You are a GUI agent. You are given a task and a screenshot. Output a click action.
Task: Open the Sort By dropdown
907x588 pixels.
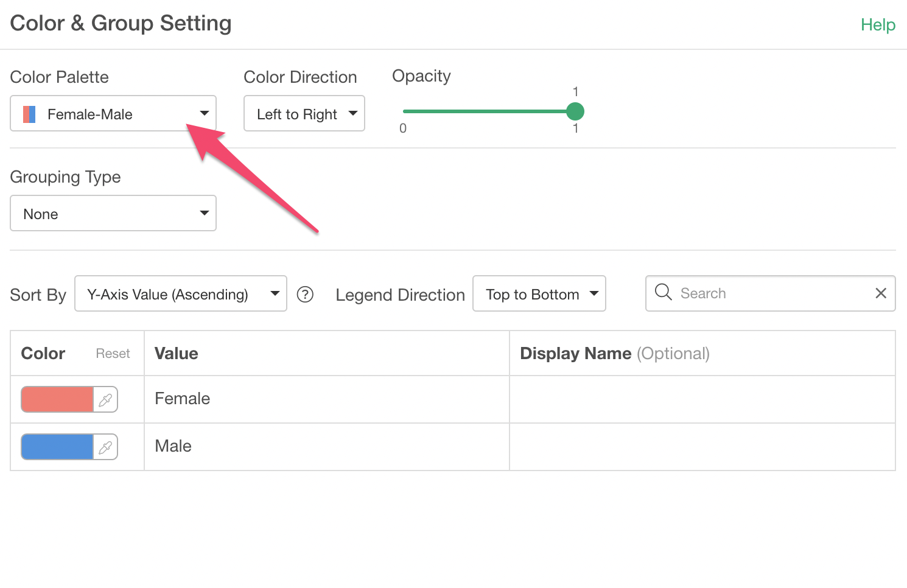tap(181, 293)
